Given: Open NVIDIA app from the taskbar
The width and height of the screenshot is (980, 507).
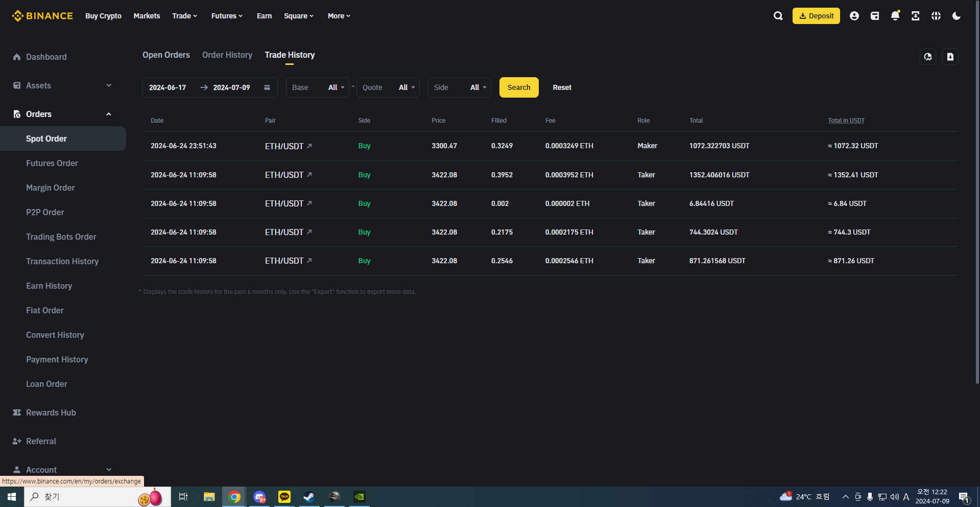Looking at the screenshot, I should point(360,497).
